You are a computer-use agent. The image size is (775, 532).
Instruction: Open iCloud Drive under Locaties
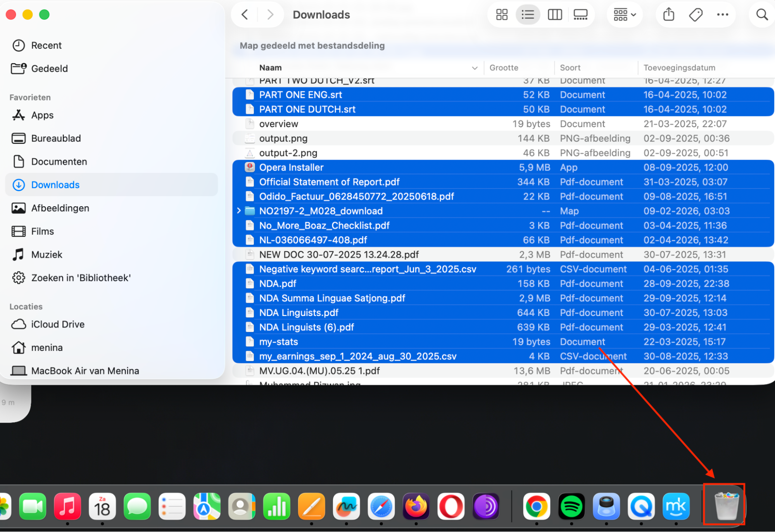pos(57,324)
